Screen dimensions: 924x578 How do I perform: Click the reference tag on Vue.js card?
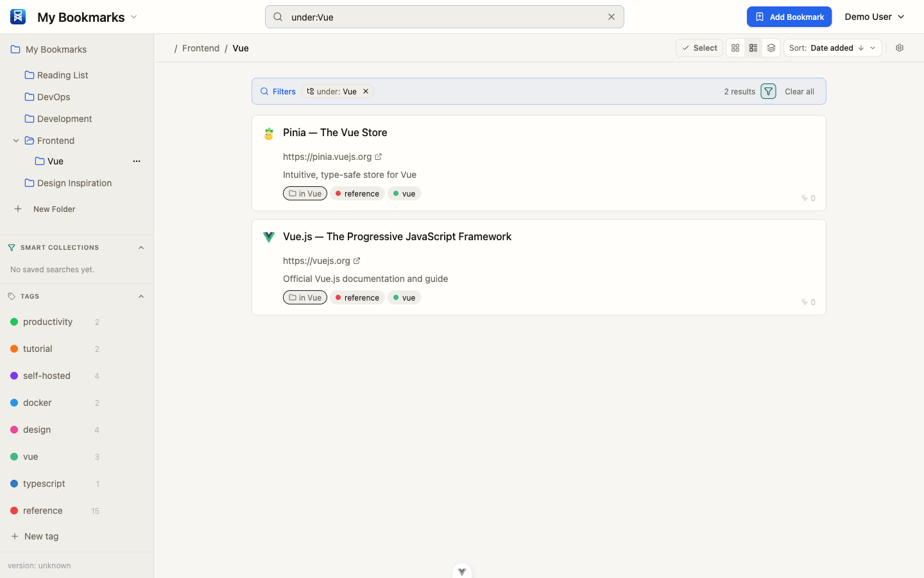[357, 297]
